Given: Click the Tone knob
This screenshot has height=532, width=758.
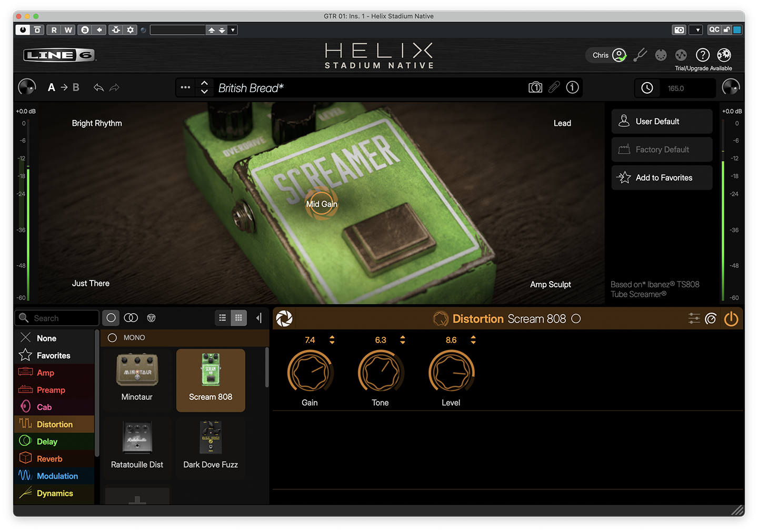Looking at the screenshot, I should [381, 372].
